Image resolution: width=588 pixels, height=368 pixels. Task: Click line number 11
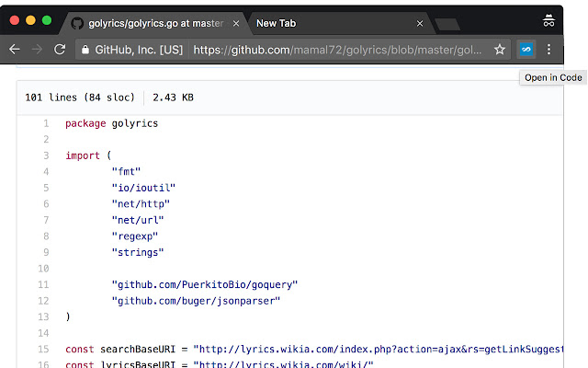(43, 284)
